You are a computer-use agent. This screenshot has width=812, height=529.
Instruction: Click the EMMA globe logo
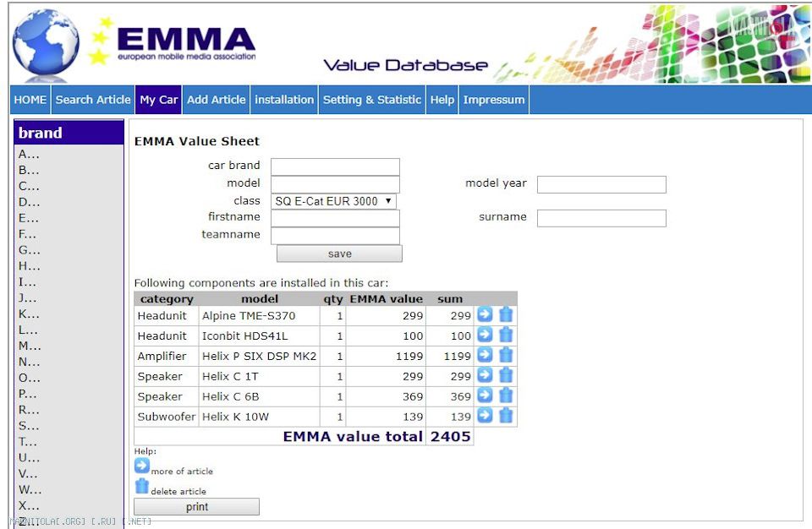pos(46,43)
